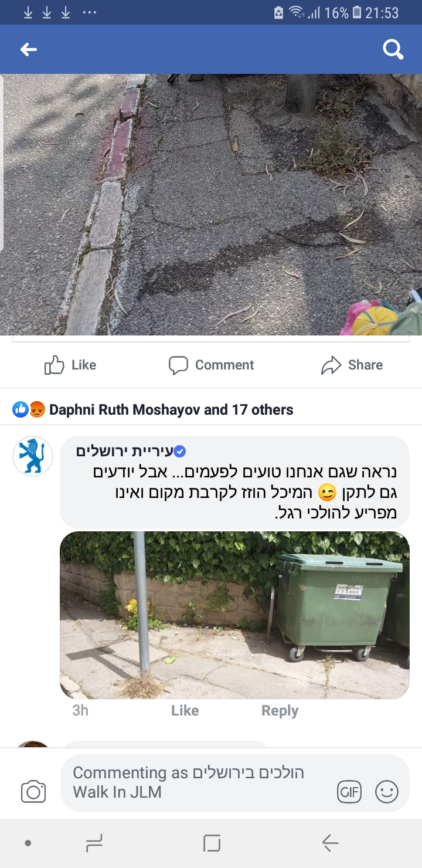Screen dimensions: 422x868
Task: Tap the Comment speech bubble button
Action: coord(211,365)
